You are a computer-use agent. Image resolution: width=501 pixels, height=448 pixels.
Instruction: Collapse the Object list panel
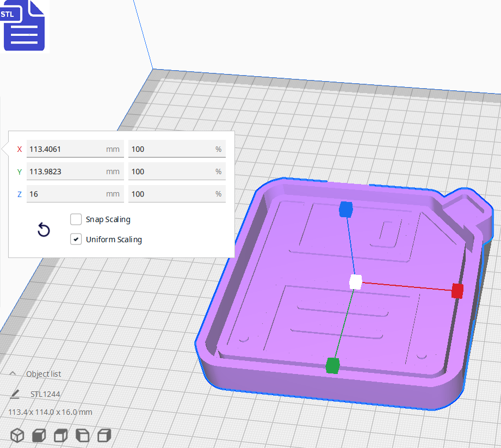13,373
